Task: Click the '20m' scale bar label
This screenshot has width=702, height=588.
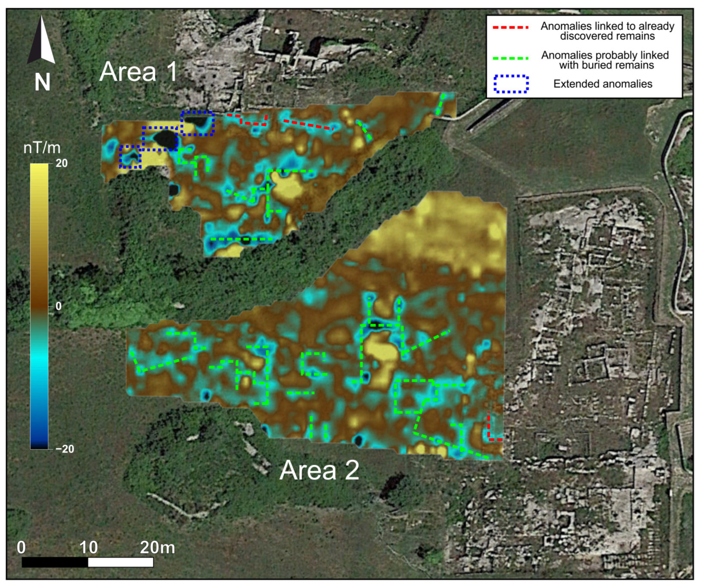Action: [157, 548]
